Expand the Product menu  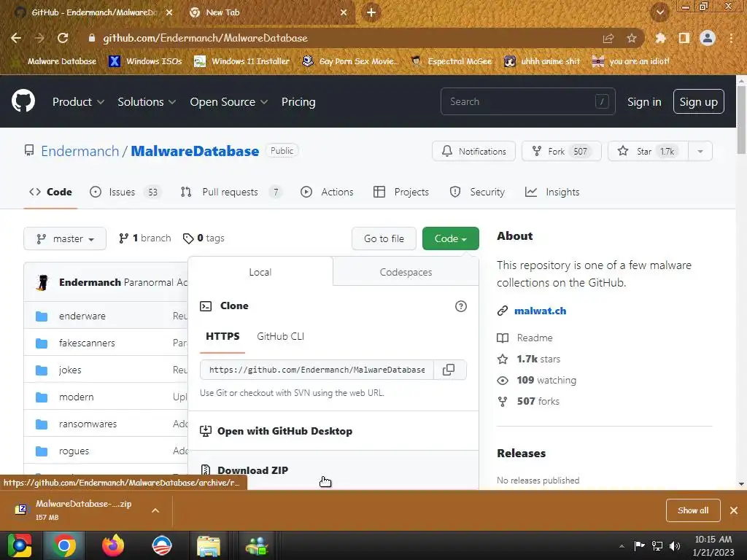(x=78, y=101)
